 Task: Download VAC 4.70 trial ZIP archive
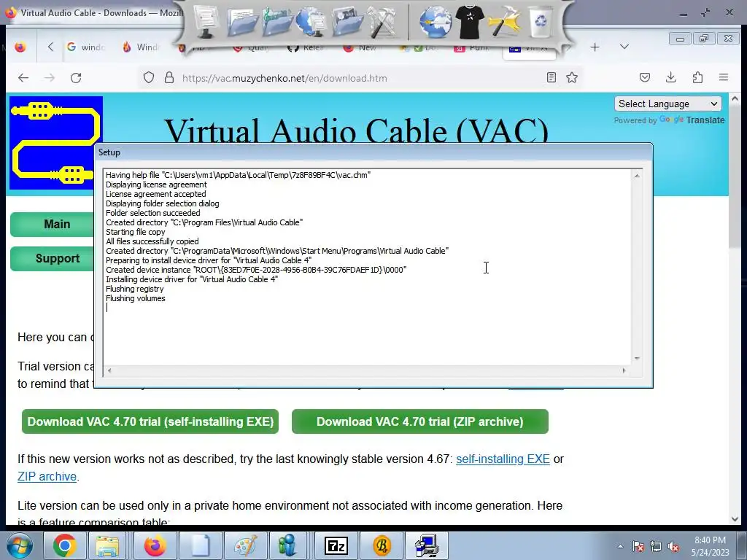(x=419, y=421)
